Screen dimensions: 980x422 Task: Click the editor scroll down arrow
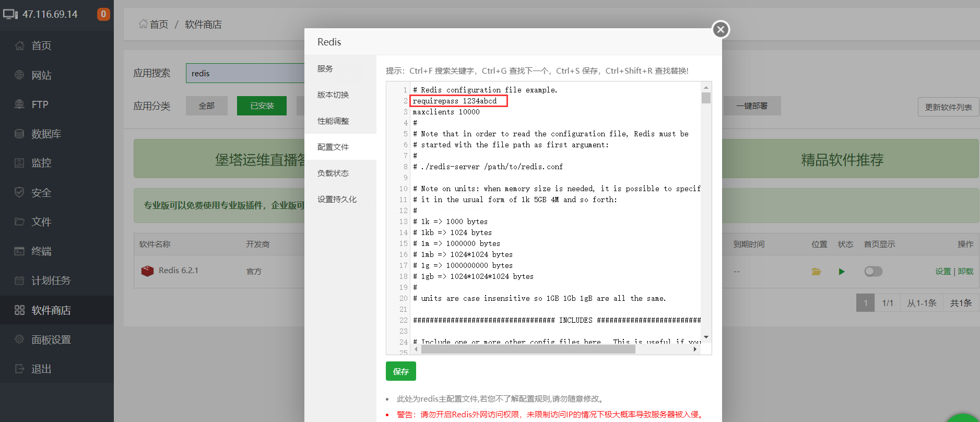[706, 337]
